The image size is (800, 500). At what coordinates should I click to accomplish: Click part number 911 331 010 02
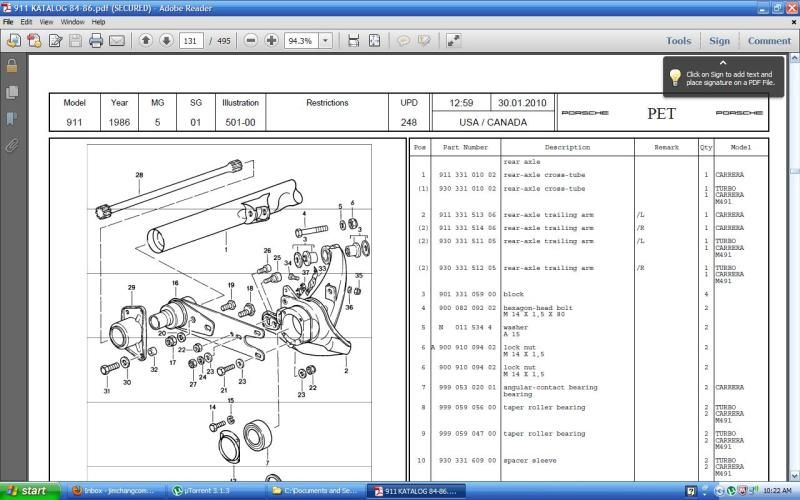pyautogui.click(x=467, y=175)
